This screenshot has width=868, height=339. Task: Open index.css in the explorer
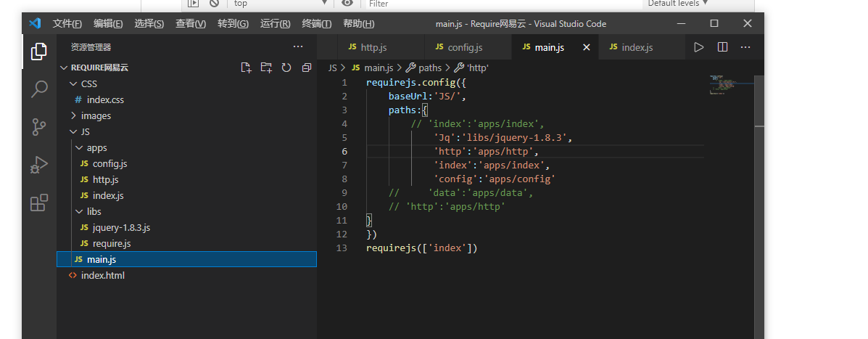(x=186, y=99)
